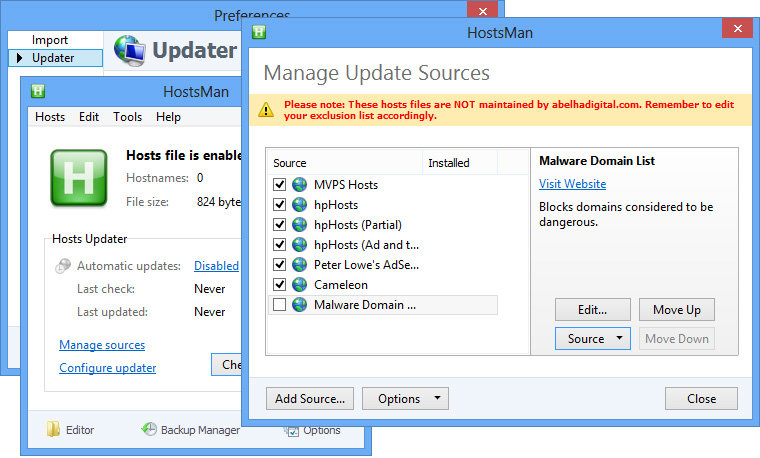Click globe icon beside Peter Lowe's AdSe...
Viewport: 760px width, 458px height.
point(300,265)
